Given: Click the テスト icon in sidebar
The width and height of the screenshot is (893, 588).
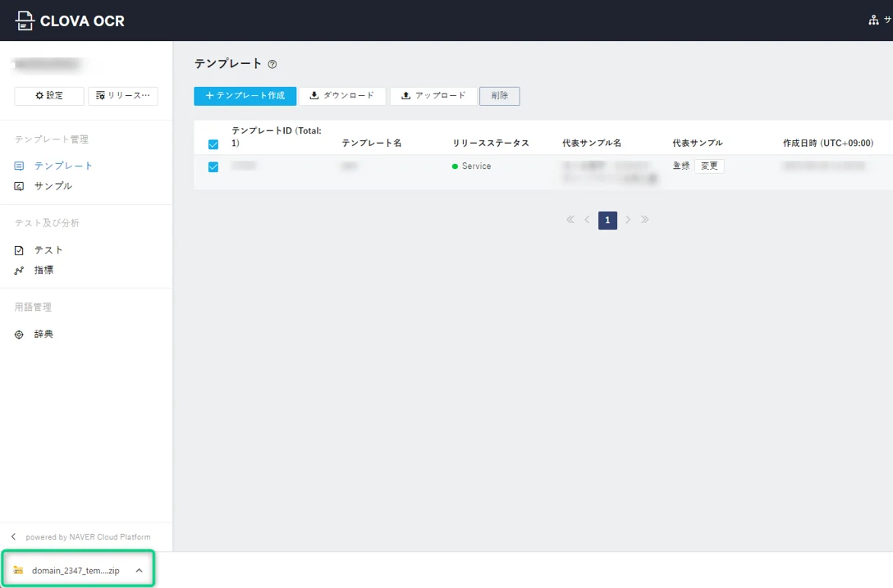Looking at the screenshot, I should click(20, 250).
